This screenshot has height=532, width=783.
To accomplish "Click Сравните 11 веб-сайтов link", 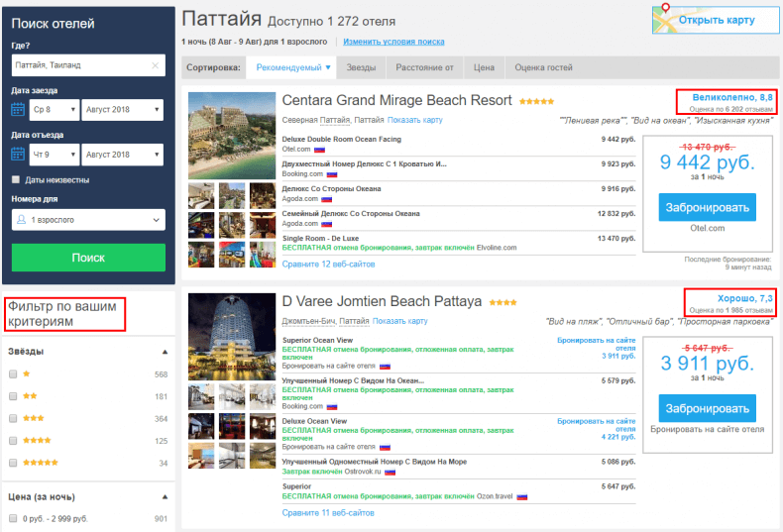I will point(328,513).
